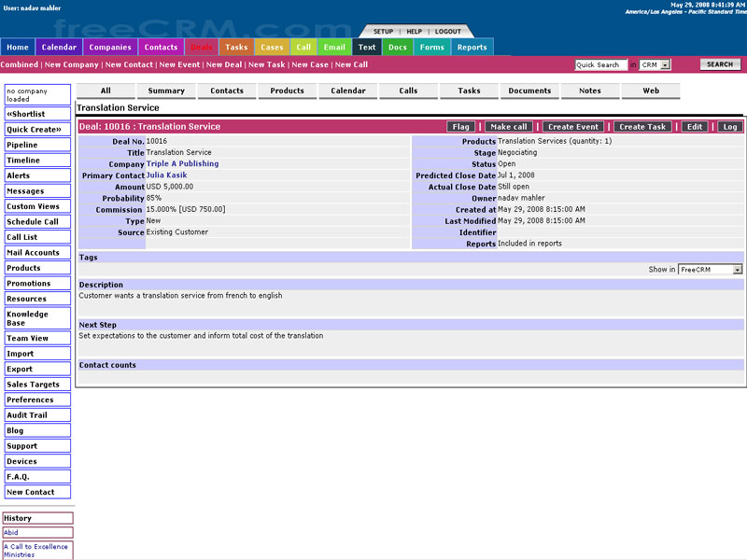Open the deal's Calendar subtab

pyautogui.click(x=348, y=91)
